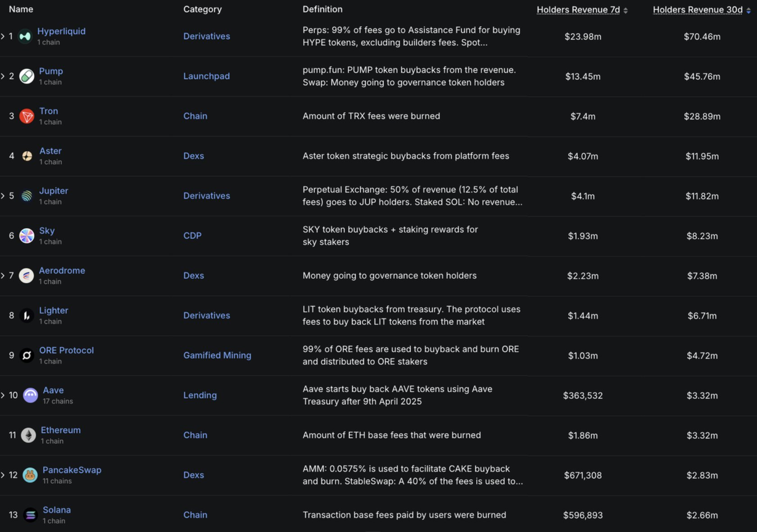Open the ORE Protocol name link
The height and width of the screenshot is (532, 757).
pos(66,350)
